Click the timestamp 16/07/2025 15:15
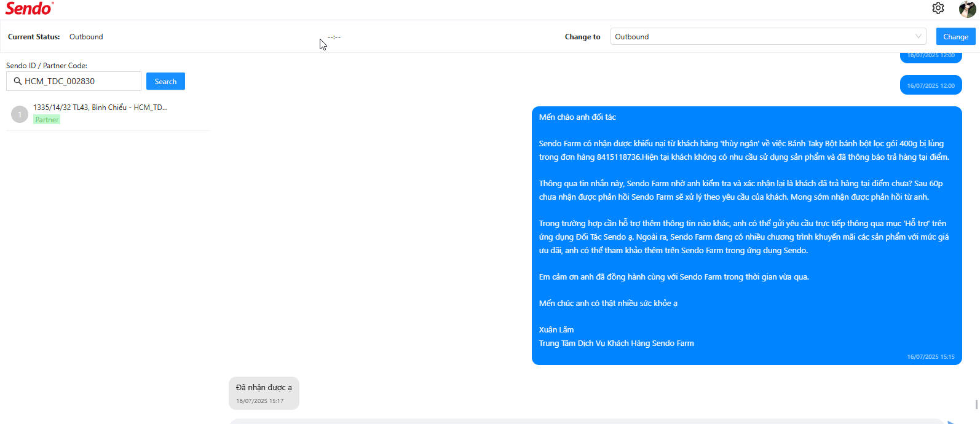 pyautogui.click(x=931, y=357)
